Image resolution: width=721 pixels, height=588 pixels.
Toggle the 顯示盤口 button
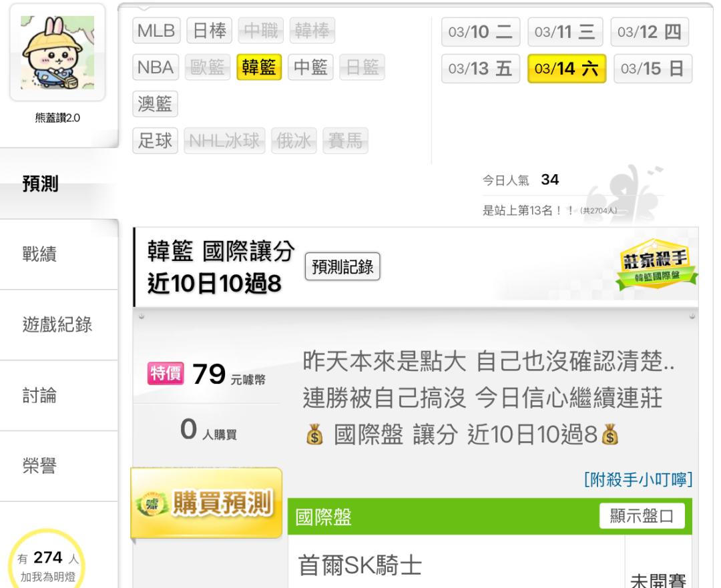(642, 516)
